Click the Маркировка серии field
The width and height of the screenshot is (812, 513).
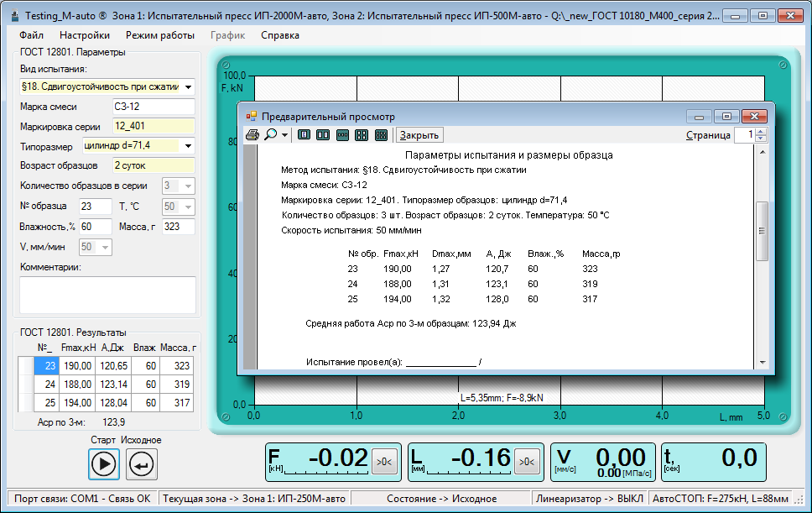point(154,126)
